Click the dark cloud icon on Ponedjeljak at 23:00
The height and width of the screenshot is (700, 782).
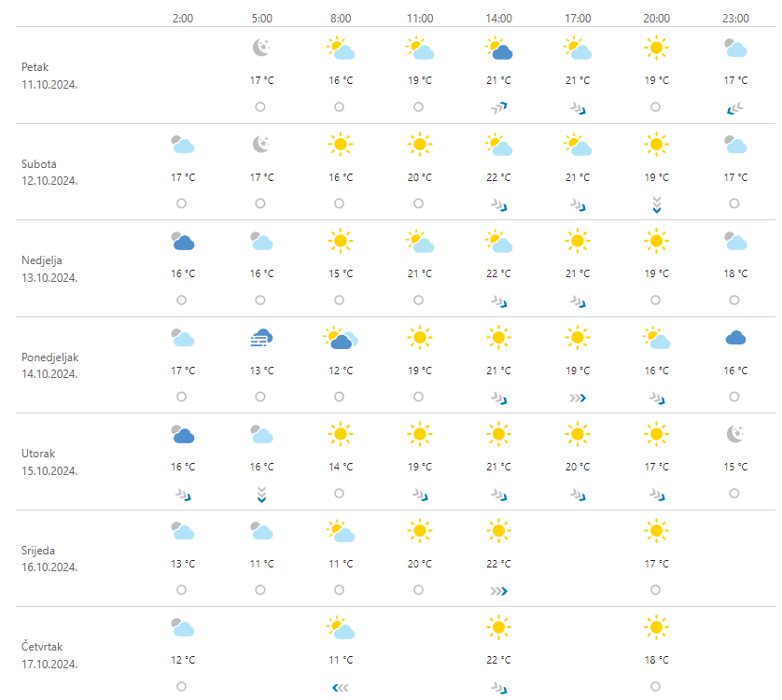click(735, 339)
